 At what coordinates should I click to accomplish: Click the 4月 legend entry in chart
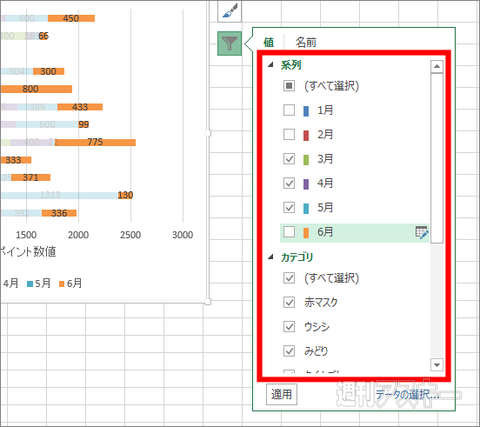[x=10, y=283]
